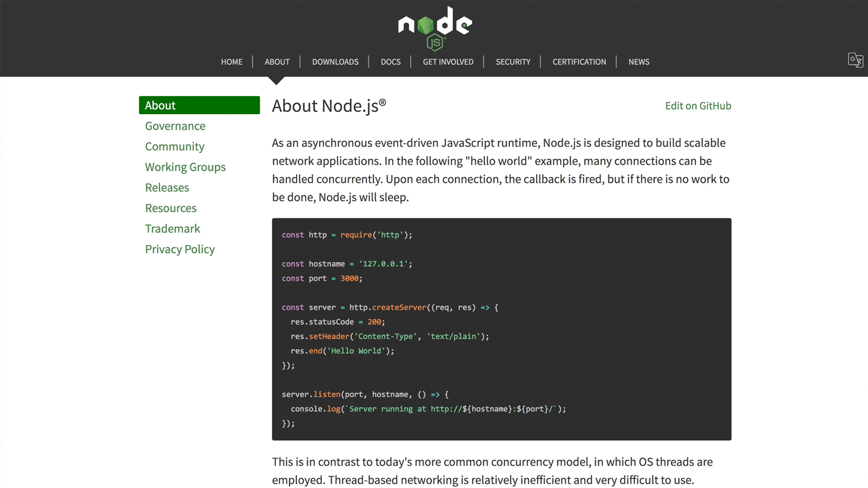Click the paragraph starting "This is in contrast"
Image resolution: width=868 pixels, height=488 pixels.
point(492,471)
